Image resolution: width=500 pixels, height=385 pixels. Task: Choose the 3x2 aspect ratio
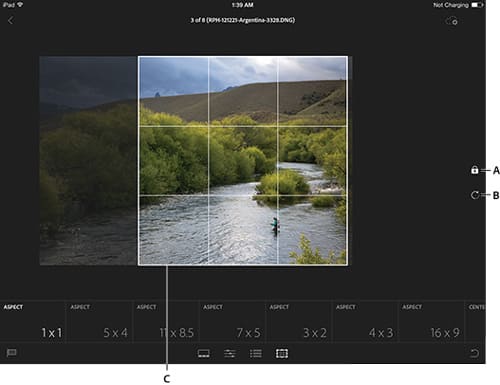[x=299, y=321]
